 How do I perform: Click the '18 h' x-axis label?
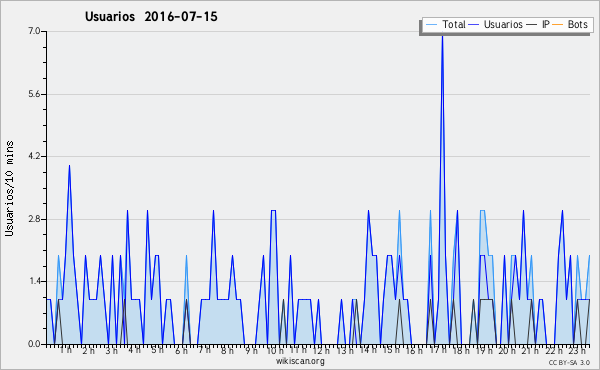[461, 350]
